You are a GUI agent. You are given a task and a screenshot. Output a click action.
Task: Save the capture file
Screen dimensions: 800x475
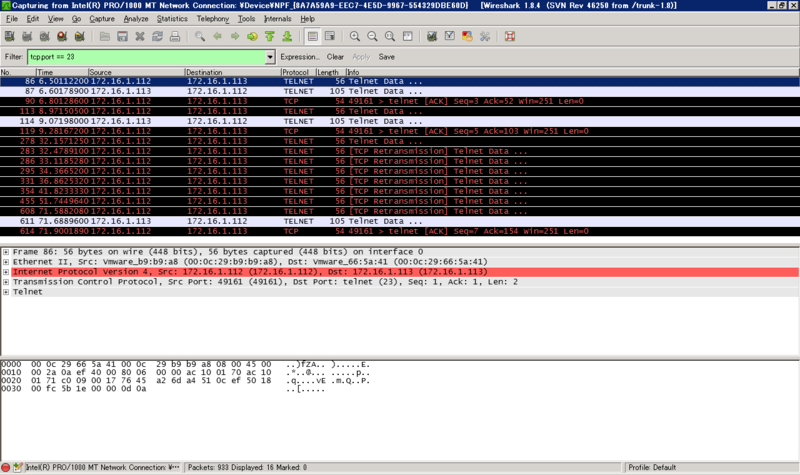122,36
